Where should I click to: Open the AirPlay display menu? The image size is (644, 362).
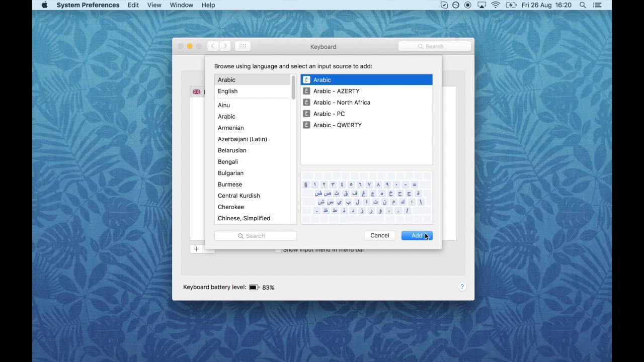tap(481, 5)
